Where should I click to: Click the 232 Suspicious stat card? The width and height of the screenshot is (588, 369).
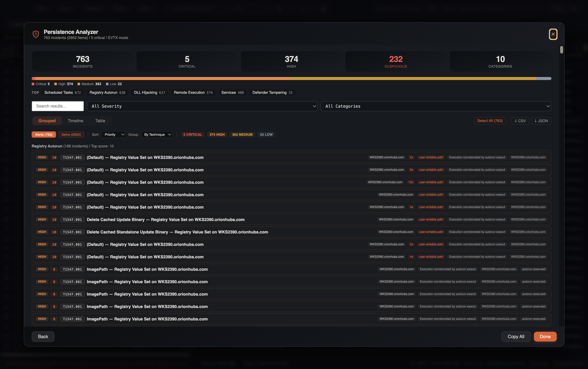pos(396,61)
